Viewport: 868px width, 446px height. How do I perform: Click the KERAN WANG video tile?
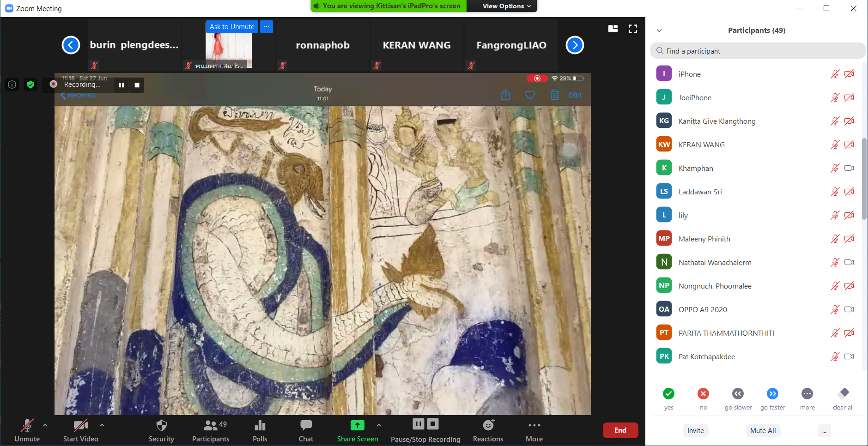(x=417, y=45)
